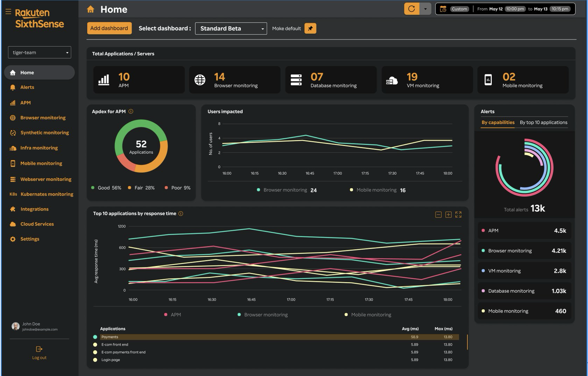Click the minus collapse icon on response chart

click(438, 215)
